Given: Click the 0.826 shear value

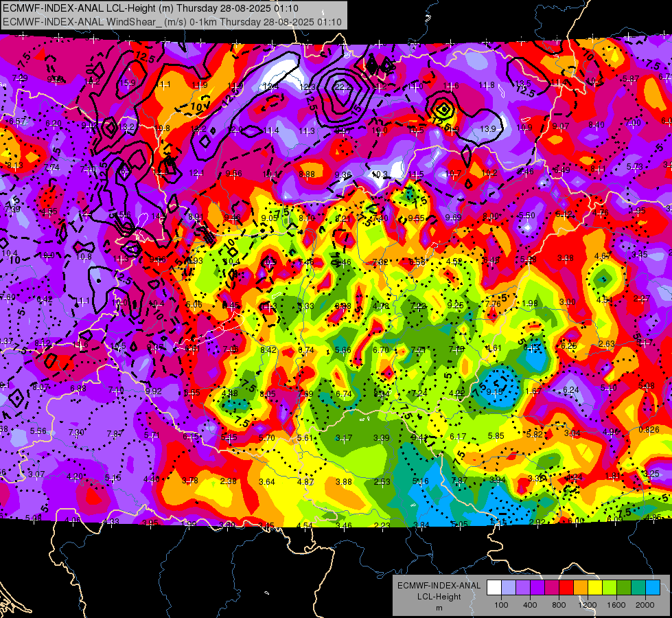Looking at the screenshot, I should 649,430.
